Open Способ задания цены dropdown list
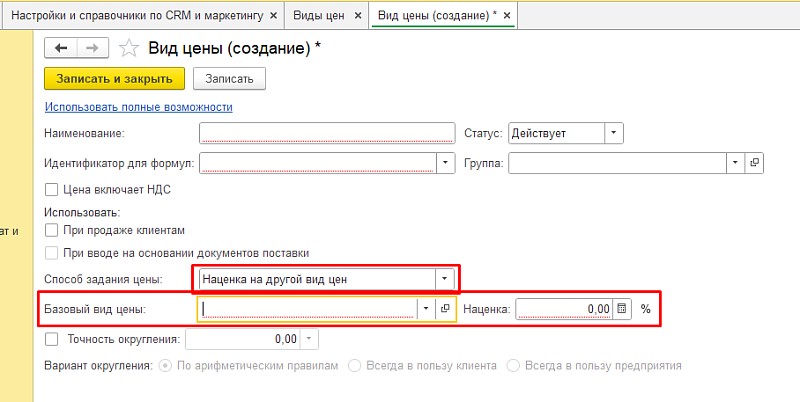This screenshot has height=402, width=800. click(444, 278)
